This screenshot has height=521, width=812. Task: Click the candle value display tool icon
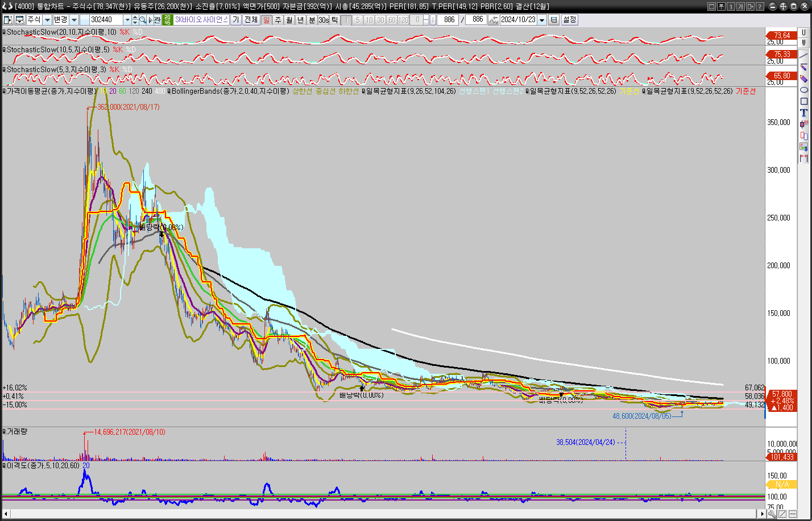803,124
